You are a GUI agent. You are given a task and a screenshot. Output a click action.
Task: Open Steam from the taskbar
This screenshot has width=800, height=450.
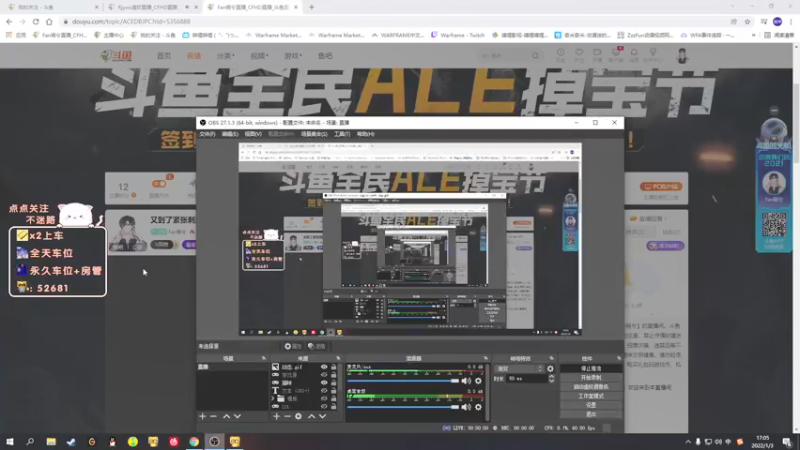71,442
